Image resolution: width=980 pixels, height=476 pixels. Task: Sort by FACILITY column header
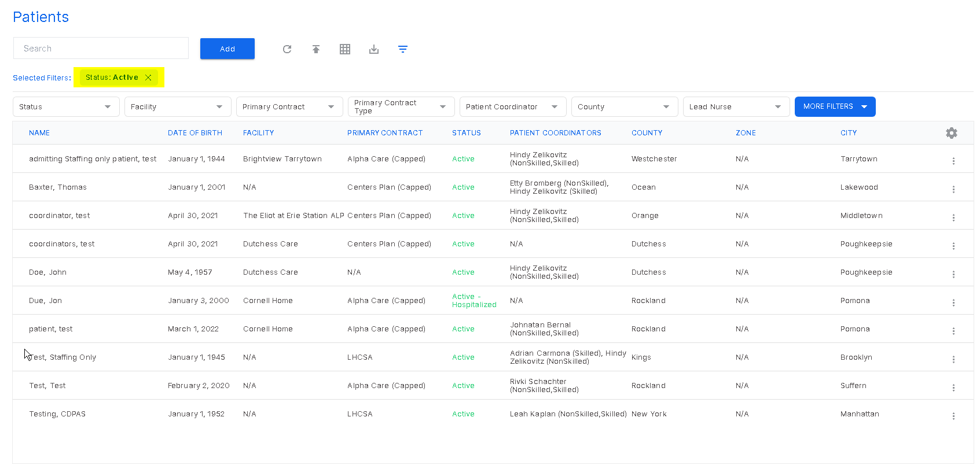coord(258,133)
